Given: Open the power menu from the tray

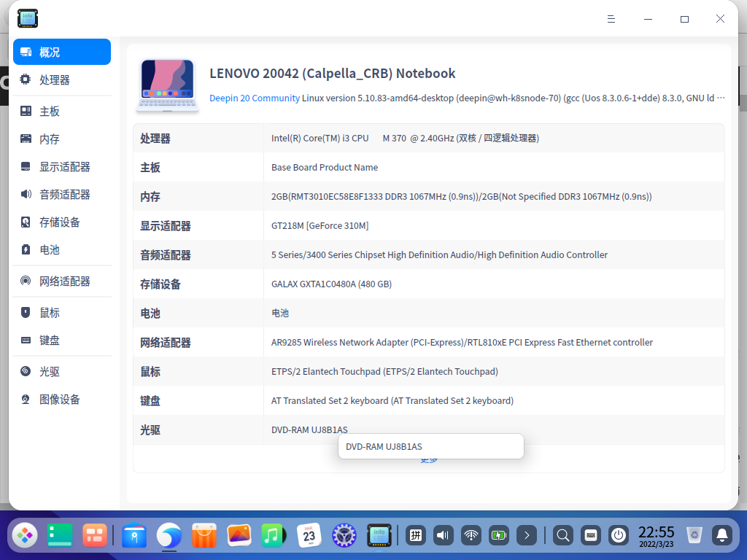Looking at the screenshot, I should coord(618,535).
